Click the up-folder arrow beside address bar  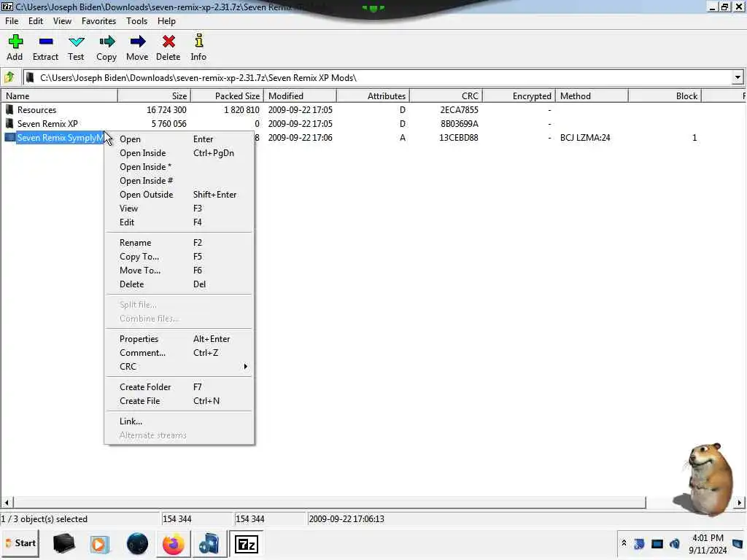(9, 77)
